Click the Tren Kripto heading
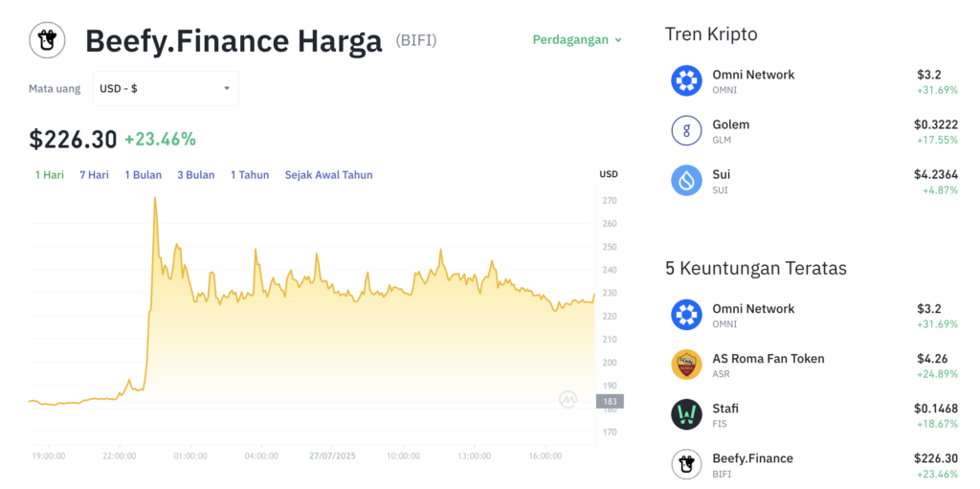Viewport: 980px width, 489px height. pos(711,33)
